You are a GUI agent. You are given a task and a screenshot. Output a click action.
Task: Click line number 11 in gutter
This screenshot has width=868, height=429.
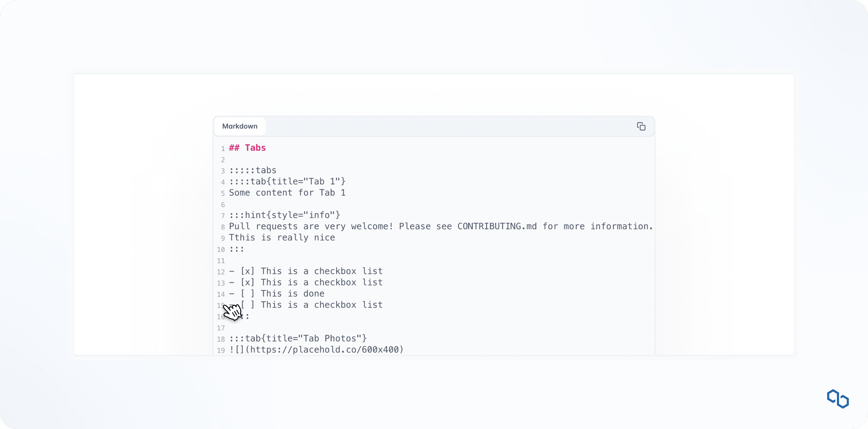coord(221,261)
